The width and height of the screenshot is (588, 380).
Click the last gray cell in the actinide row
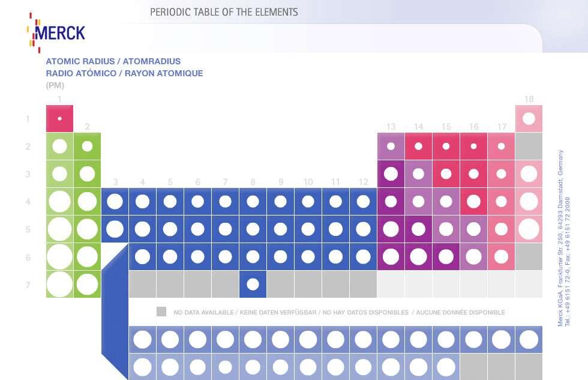529,367
